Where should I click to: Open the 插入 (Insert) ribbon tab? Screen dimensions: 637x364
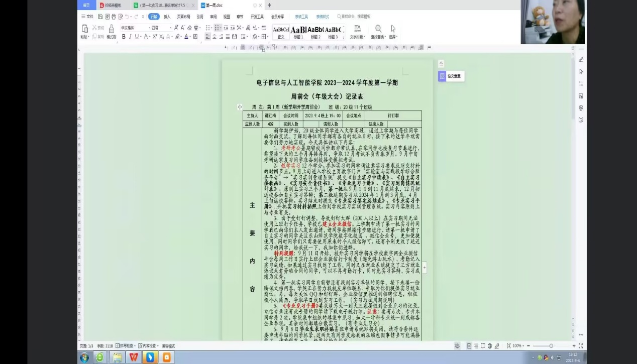pos(167,17)
